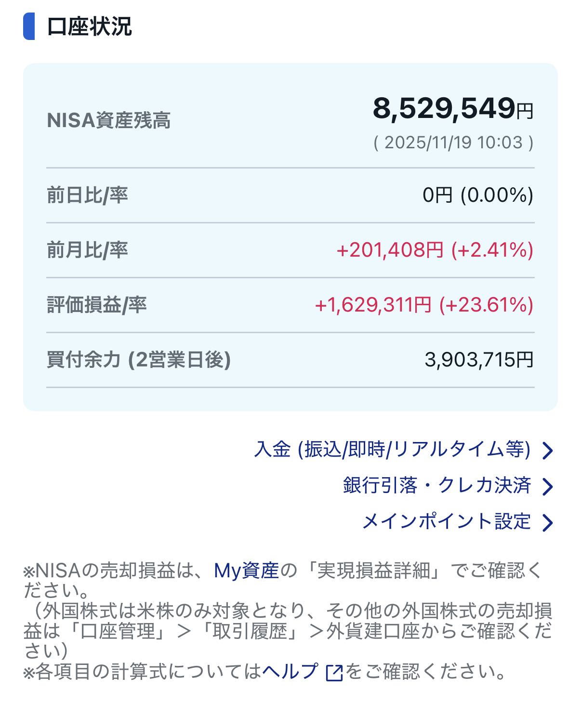Open メインポイント設定 link
The height and width of the screenshot is (728, 581).
click(x=446, y=521)
